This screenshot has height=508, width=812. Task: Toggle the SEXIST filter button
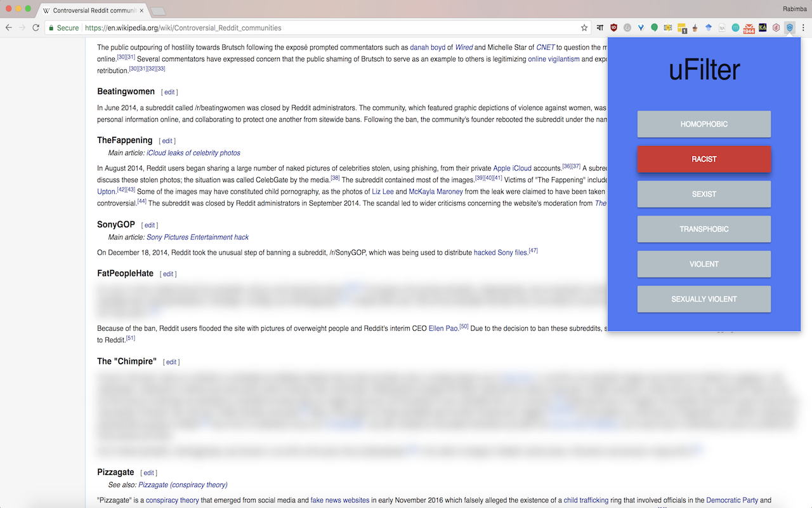704,194
